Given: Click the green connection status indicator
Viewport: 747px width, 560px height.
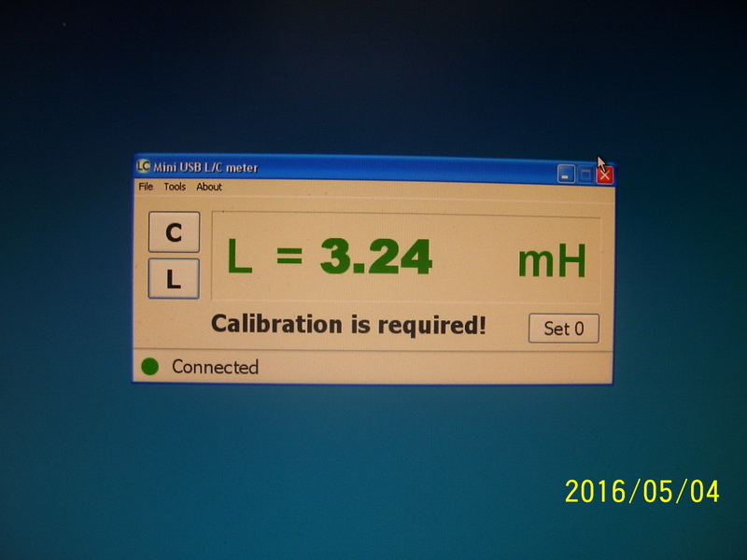Looking at the screenshot, I should (150, 367).
